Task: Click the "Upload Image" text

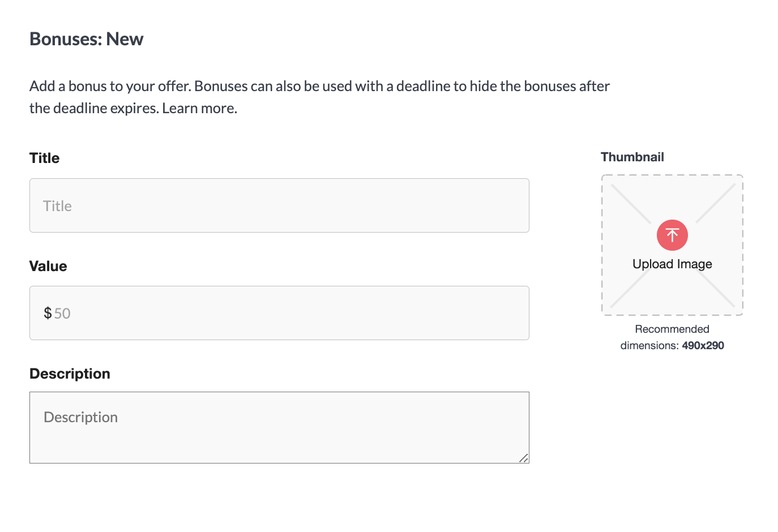Action: pos(672,264)
